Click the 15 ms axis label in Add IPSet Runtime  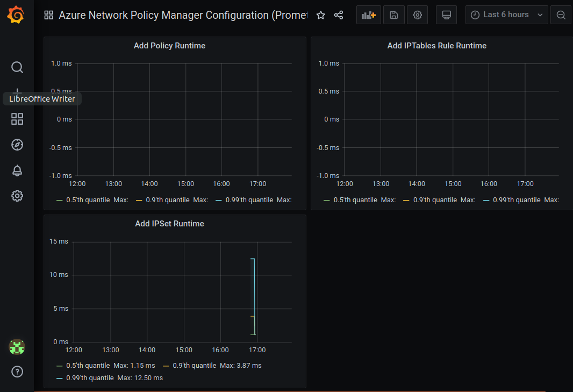[x=59, y=241]
